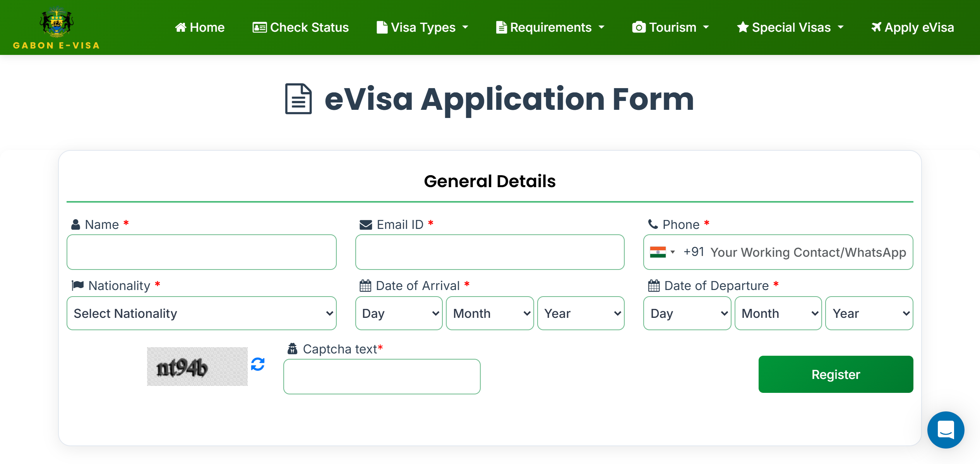The height and width of the screenshot is (464, 980).
Task: Open the departure date Month dropdown
Action: coord(778,313)
